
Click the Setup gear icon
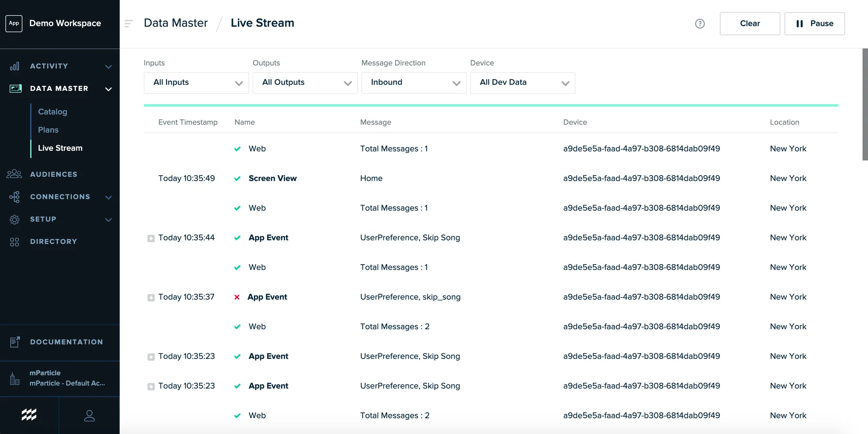[14, 219]
